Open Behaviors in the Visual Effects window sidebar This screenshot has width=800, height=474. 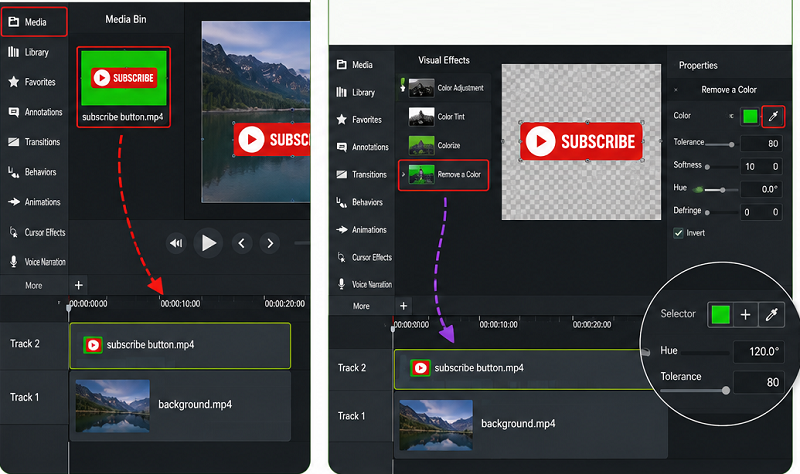click(360, 202)
